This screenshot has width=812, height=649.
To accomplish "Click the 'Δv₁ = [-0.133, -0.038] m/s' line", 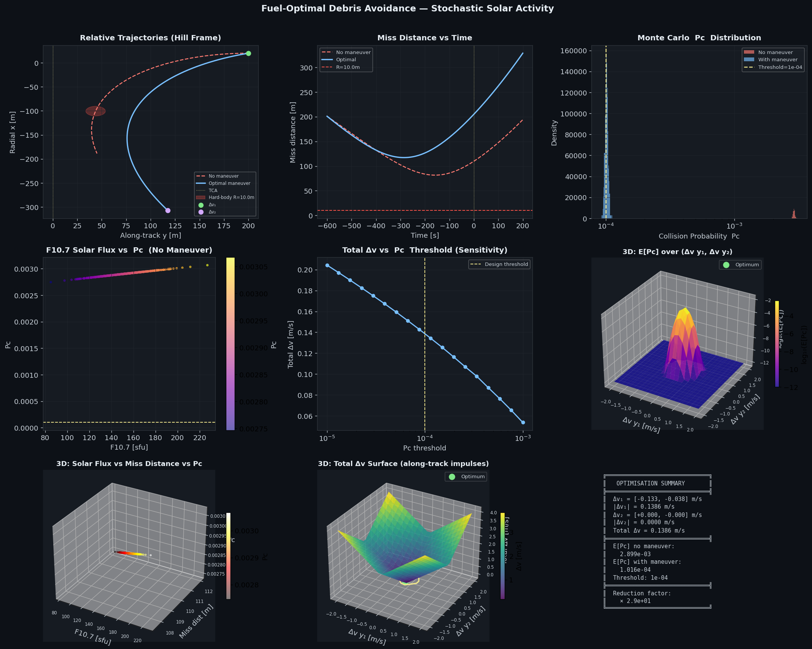I will [x=657, y=499].
